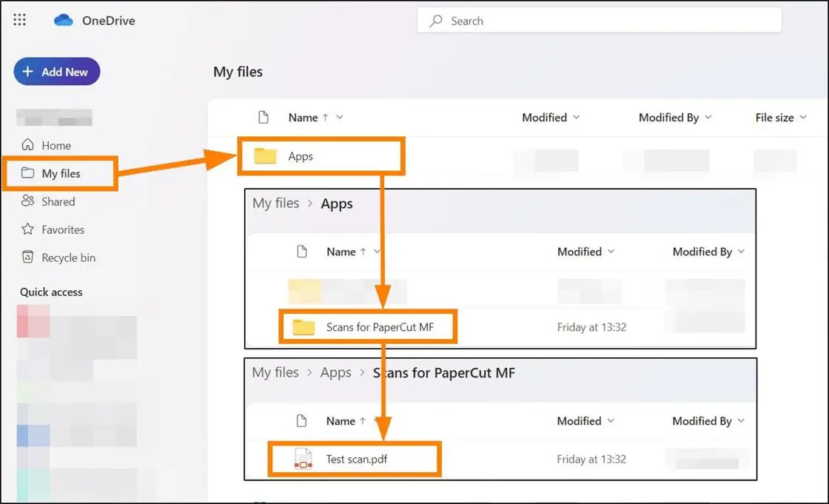
Task: Click the Favorites star icon
Action: coord(28,229)
